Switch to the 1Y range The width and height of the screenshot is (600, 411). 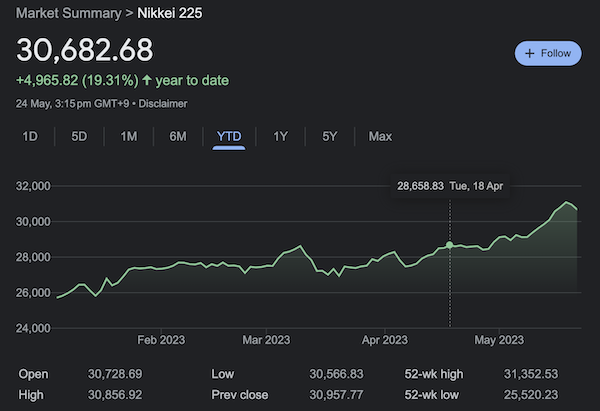[280, 136]
